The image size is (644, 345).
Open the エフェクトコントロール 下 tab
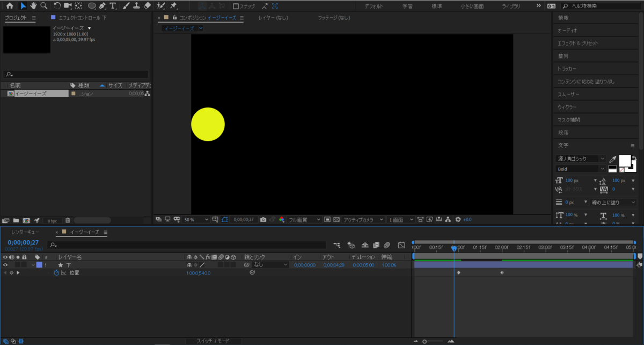pos(83,18)
